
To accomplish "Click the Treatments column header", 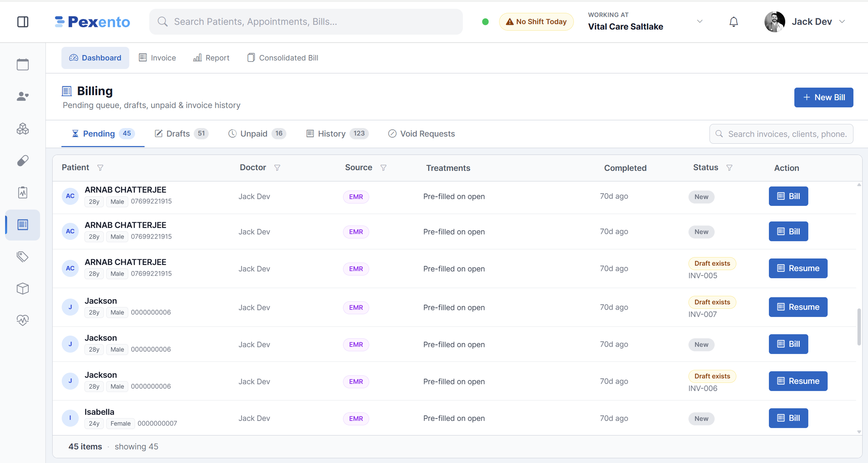I will click(448, 168).
